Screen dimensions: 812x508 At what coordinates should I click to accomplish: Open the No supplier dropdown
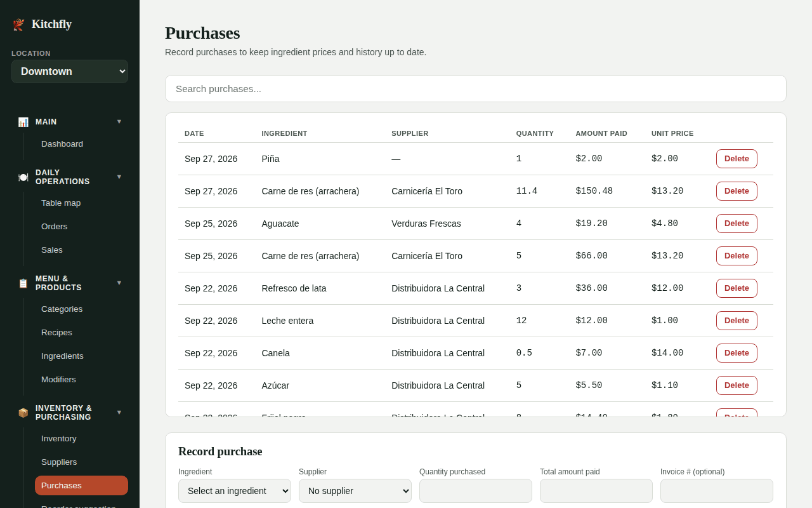355,491
